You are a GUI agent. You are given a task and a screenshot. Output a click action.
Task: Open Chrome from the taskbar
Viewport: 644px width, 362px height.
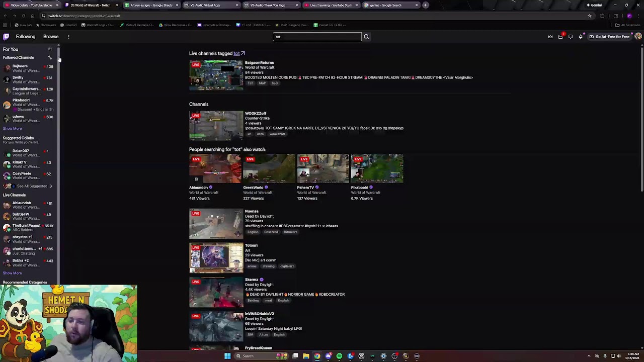[317, 356]
